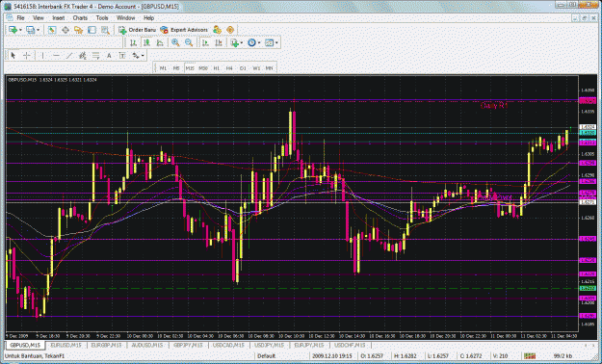Switch to the AUDUSD,M15 chart tab
Screen dimensions: 602x364
coord(147,345)
